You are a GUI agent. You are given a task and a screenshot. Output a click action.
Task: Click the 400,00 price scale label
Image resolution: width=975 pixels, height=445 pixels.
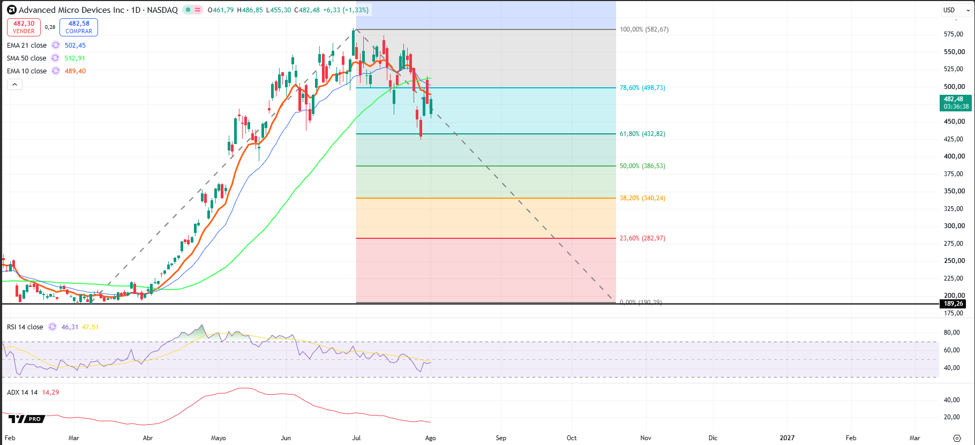(x=953, y=156)
